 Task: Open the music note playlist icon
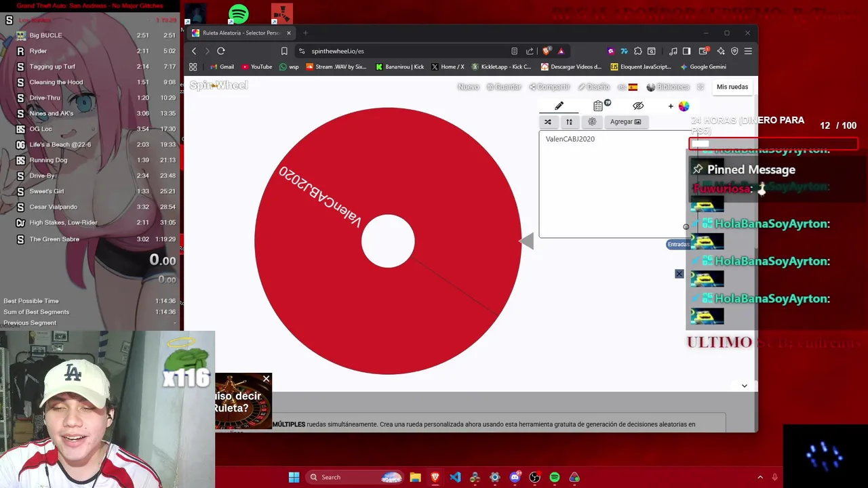tap(673, 51)
